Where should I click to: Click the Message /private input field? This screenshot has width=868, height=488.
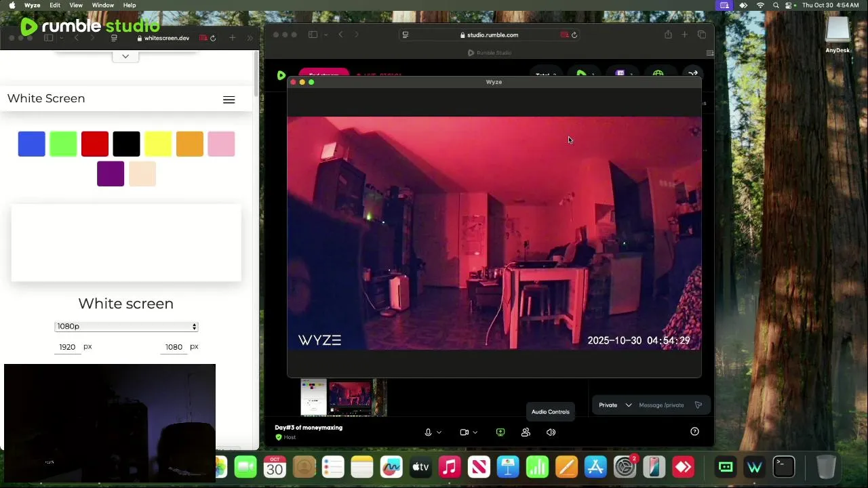[x=663, y=405]
